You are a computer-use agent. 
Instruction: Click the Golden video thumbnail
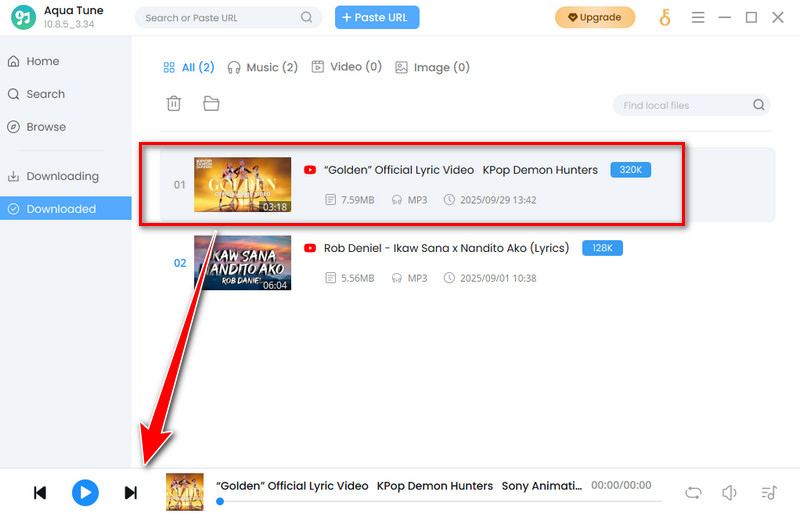pyautogui.click(x=242, y=185)
